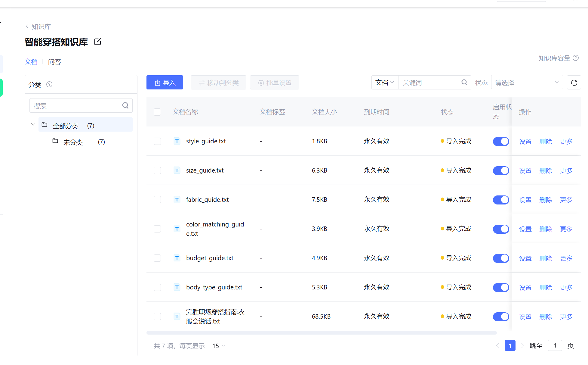Click the help icon beside 知识库容量
588x365 pixels.
[x=576, y=58]
